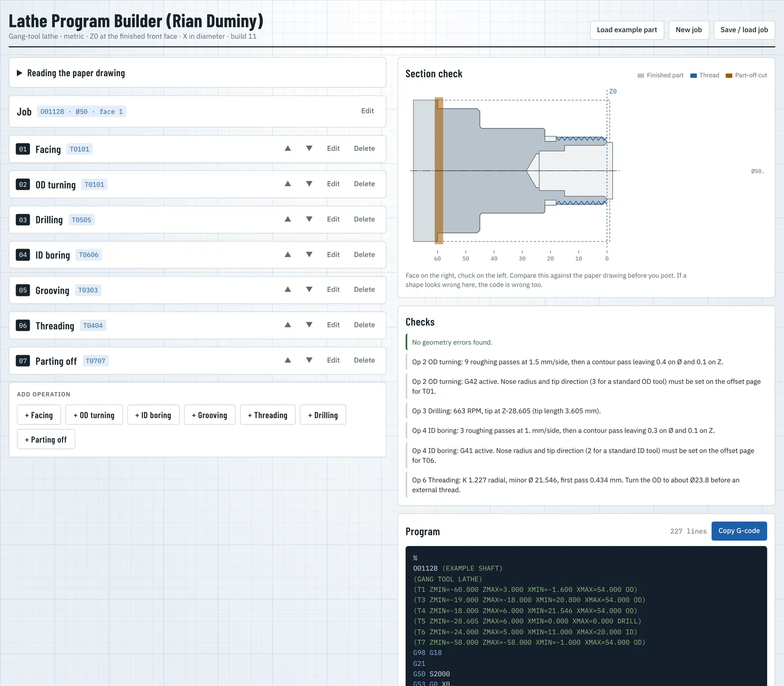The height and width of the screenshot is (686, 784).
Task: Open Save / load job
Action: [744, 30]
